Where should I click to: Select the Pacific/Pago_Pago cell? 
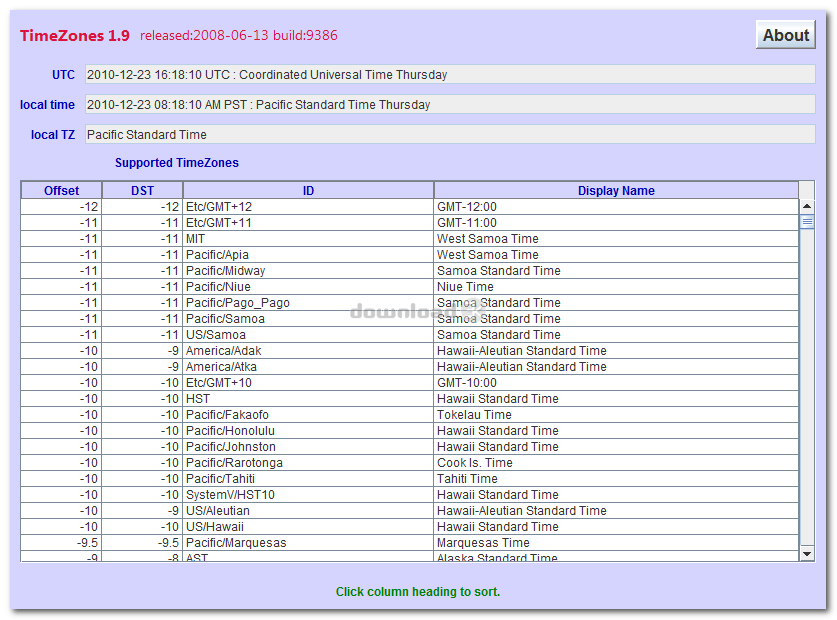[308, 303]
